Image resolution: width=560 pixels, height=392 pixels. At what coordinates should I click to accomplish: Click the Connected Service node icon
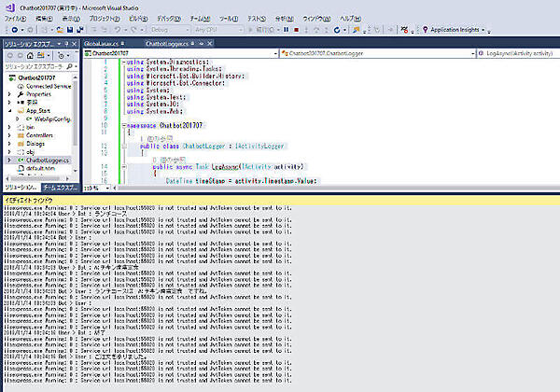pos(21,86)
